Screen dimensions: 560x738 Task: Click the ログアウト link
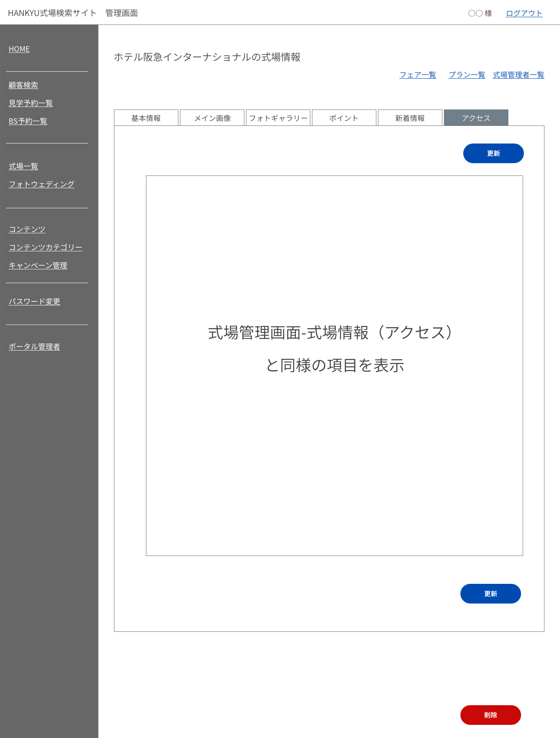524,13
